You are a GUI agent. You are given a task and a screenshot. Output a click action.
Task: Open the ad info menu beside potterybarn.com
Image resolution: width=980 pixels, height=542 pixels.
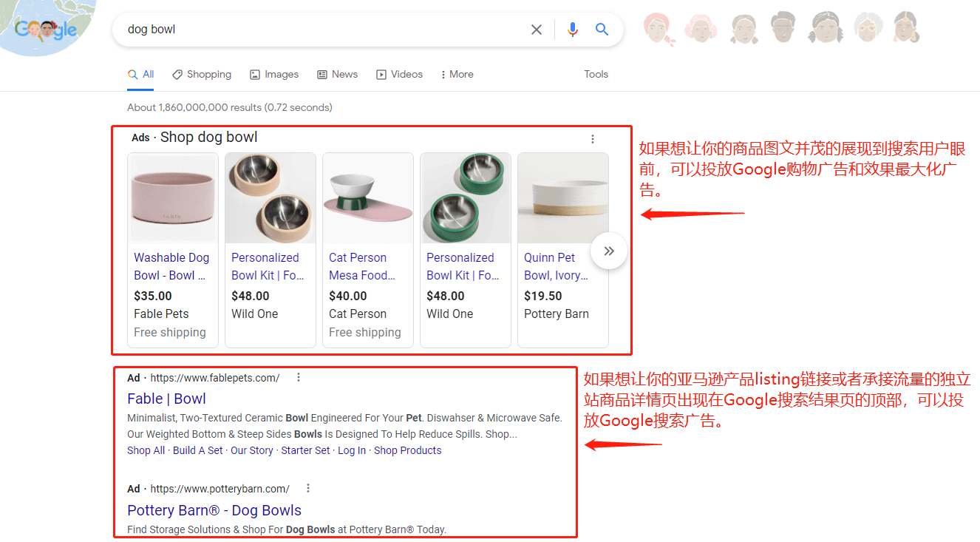click(307, 488)
